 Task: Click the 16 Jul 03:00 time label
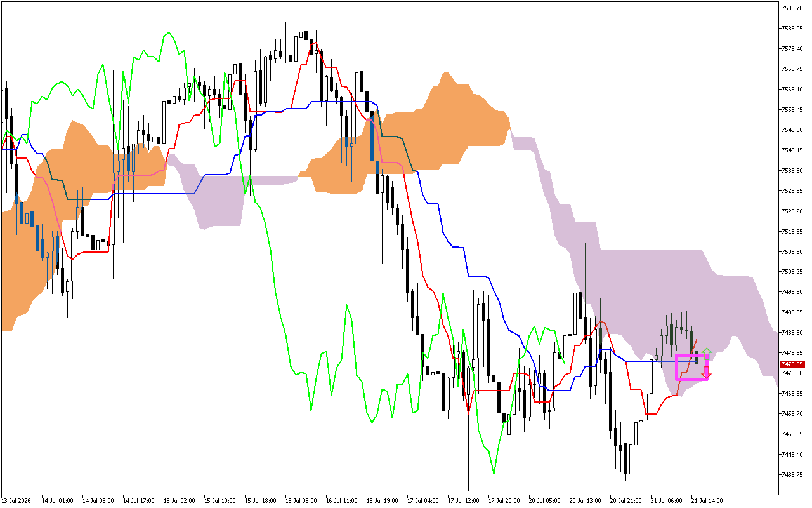point(301,501)
